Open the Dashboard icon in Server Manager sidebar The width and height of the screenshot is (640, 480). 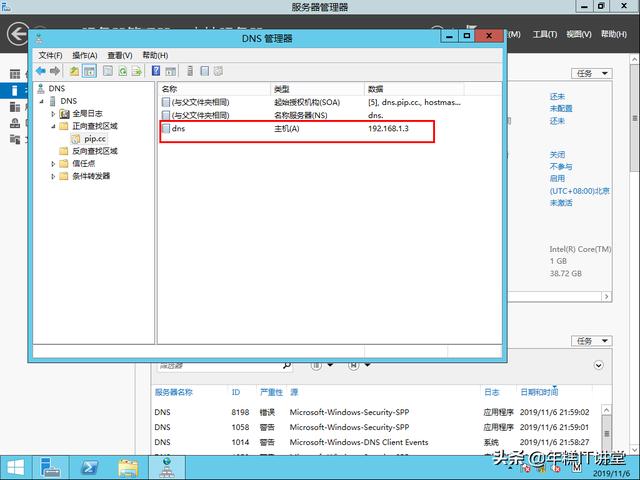click(15, 74)
